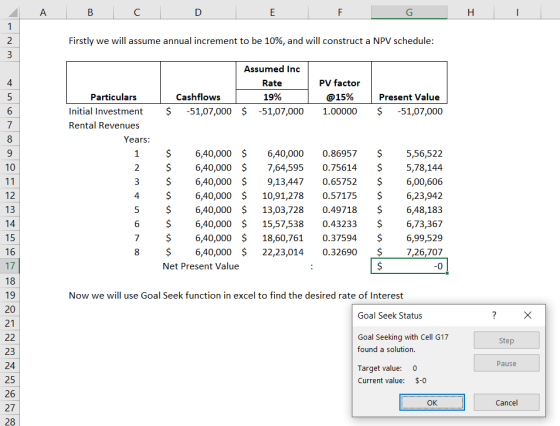The image size is (560, 426).
Task: Click PV factor 0.57175 cell
Action: [x=340, y=196]
